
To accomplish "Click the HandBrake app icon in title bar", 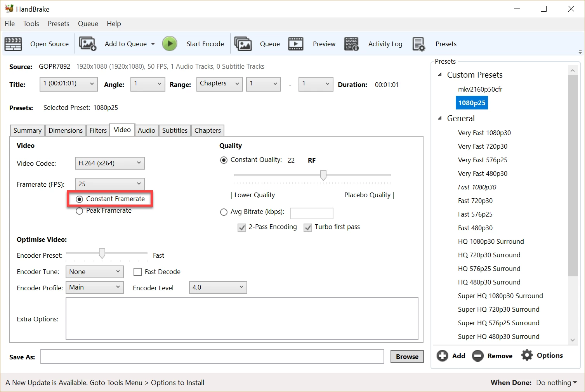I will pyautogui.click(x=9, y=9).
